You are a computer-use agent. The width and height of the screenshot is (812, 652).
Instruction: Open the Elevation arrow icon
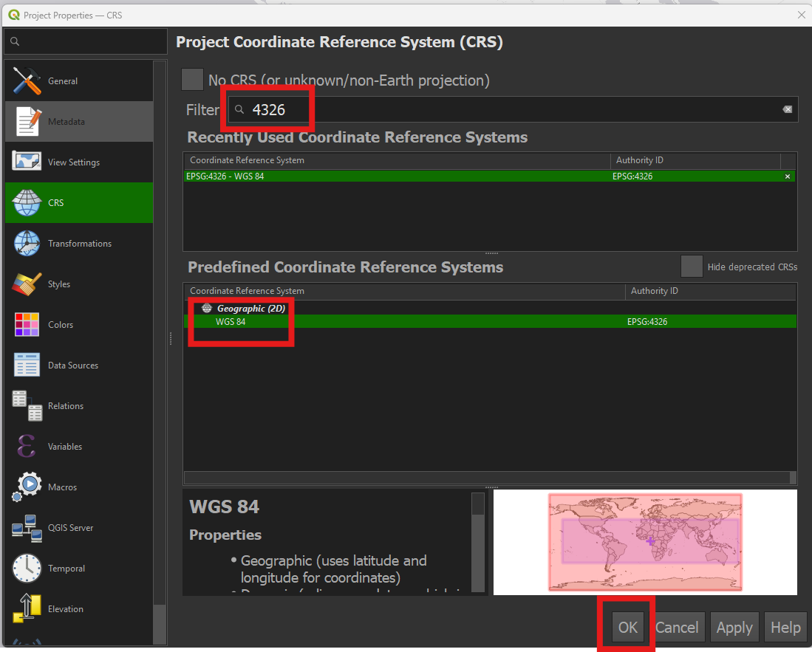point(27,608)
